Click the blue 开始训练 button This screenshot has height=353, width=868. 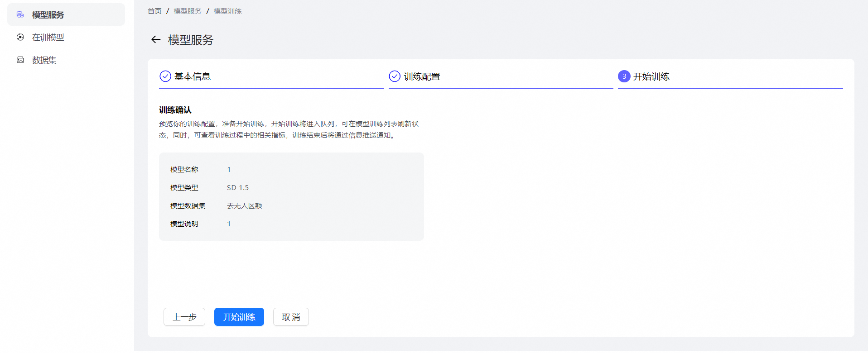[x=239, y=317]
